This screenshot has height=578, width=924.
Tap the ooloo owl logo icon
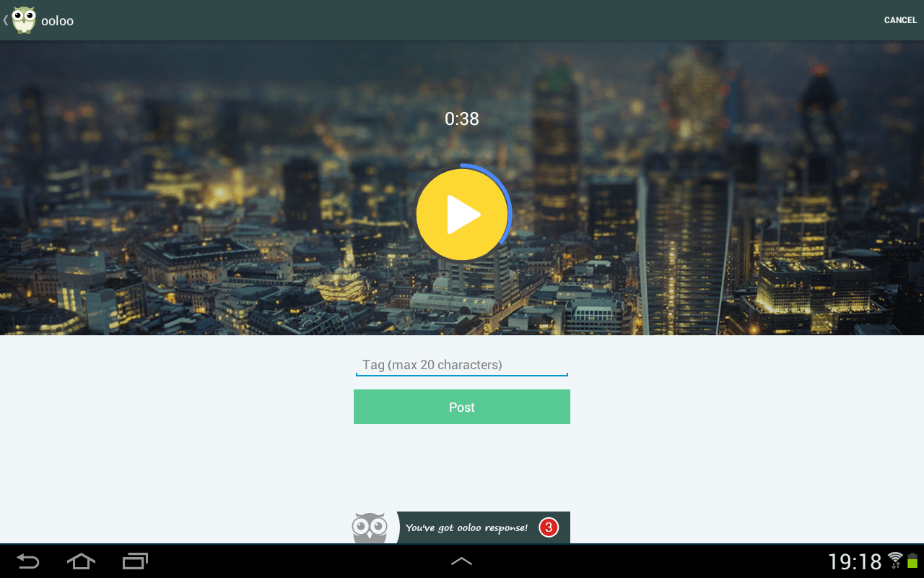pyautogui.click(x=24, y=20)
